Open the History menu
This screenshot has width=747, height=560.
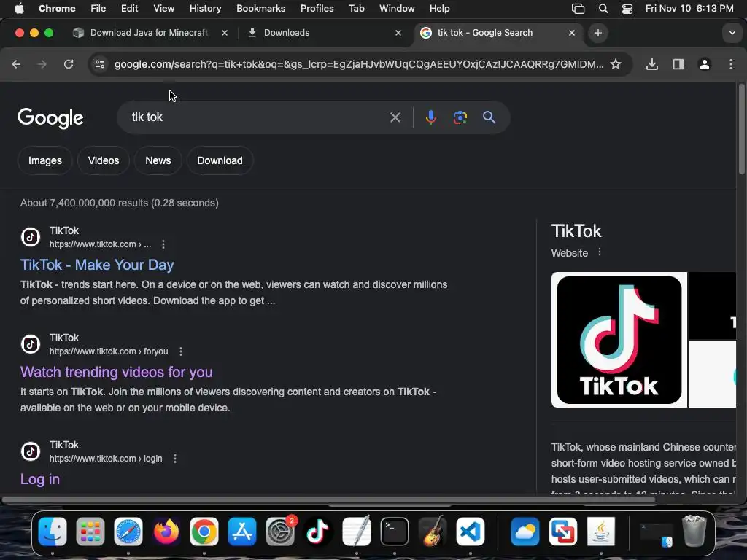coord(205,8)
